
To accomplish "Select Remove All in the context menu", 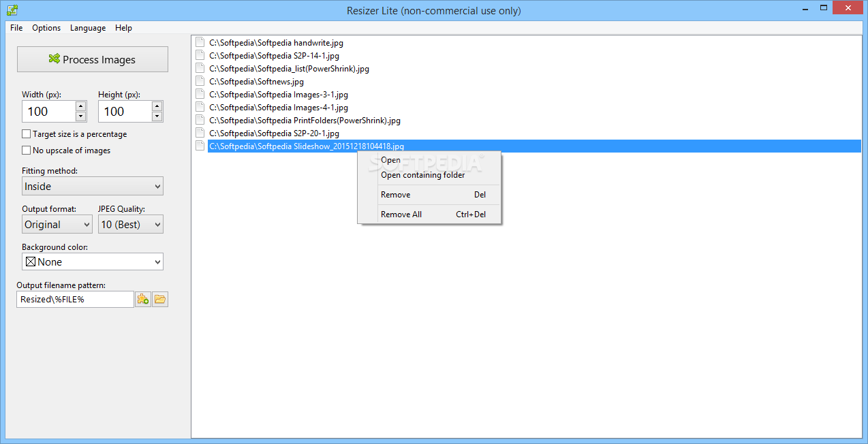I will point(429,215).
